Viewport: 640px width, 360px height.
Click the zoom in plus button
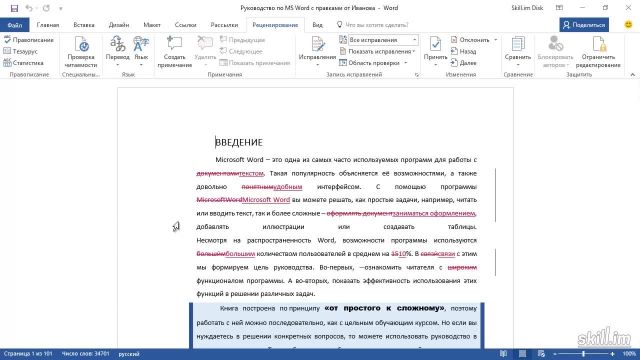click(613, 354)
